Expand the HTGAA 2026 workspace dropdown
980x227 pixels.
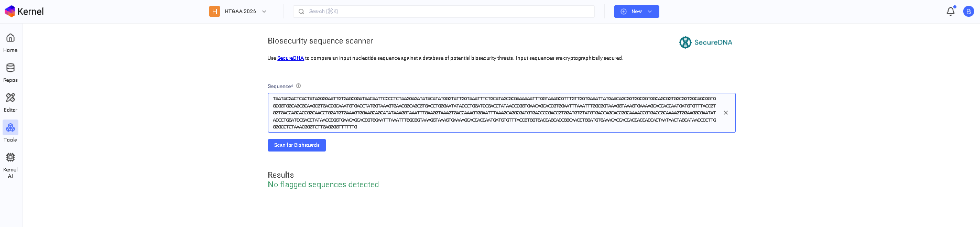264,12
